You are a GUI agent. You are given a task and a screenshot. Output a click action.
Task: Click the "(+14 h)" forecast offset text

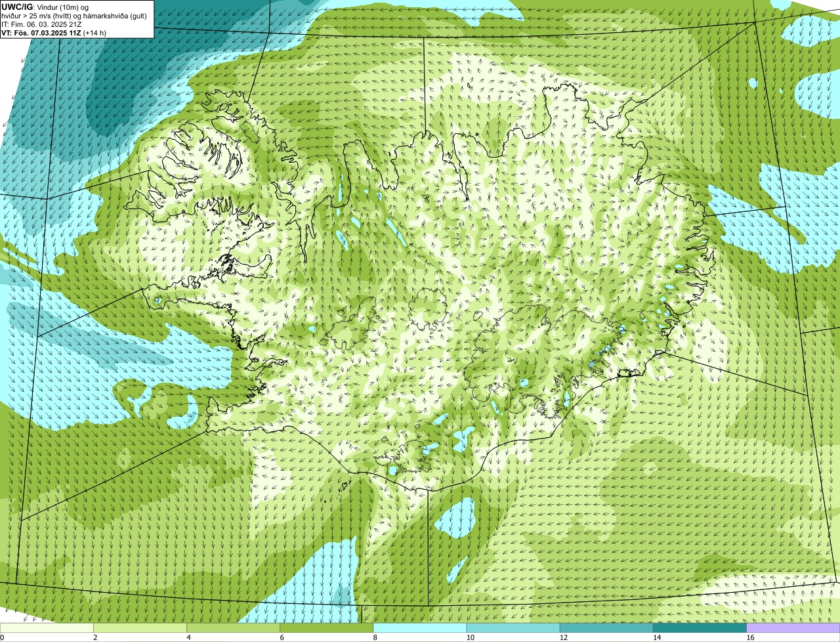click(94, 33)
